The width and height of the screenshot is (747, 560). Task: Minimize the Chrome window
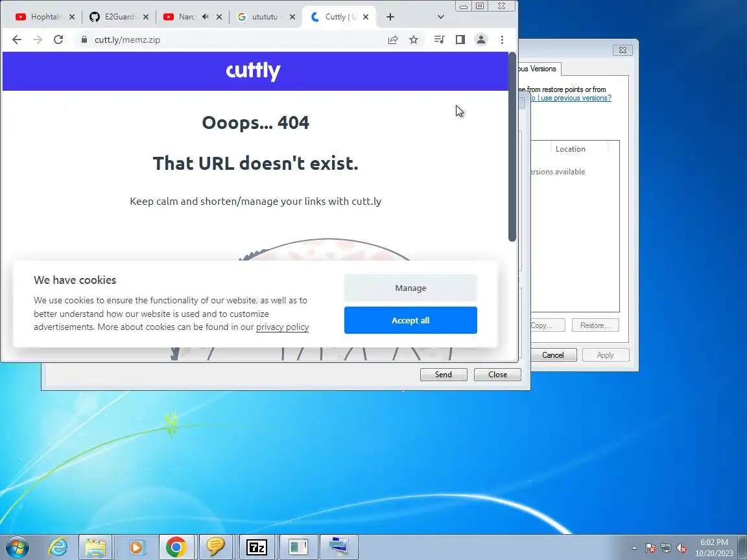[x=464, y=6]
